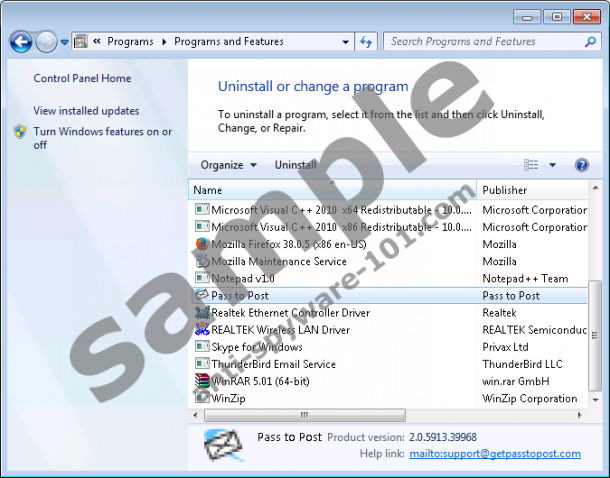Click Uninstall in the toolbar
The image size is (610, 478).
point(295,165)
